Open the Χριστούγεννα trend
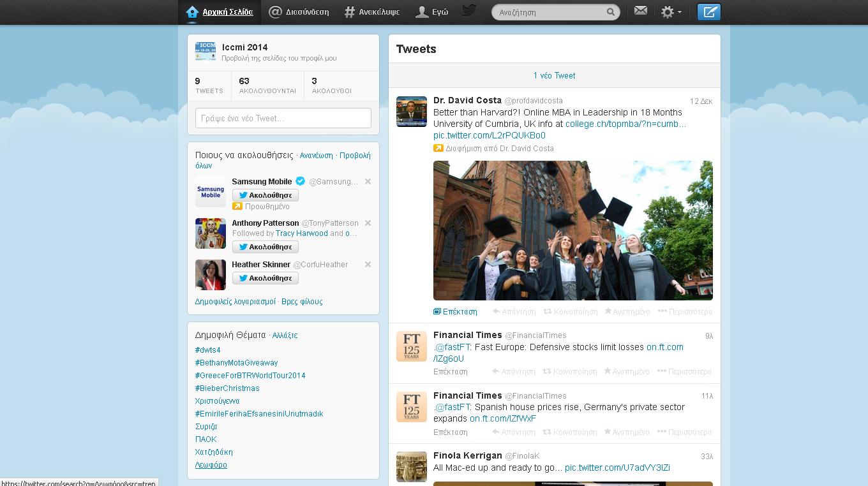The image size is (868, 486). tap(218, 401)
